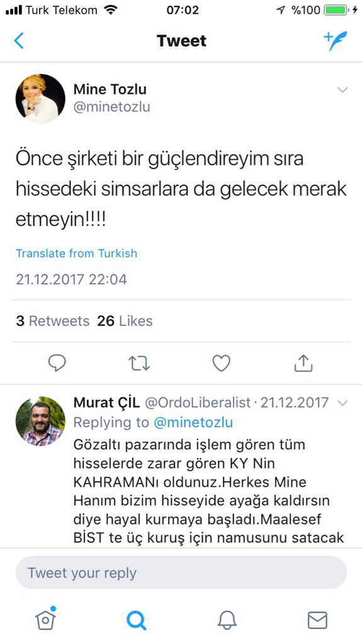Viewport: 362px width, 644px height.
Task: Open the Search tab in bottom bar
Action: 136,619
